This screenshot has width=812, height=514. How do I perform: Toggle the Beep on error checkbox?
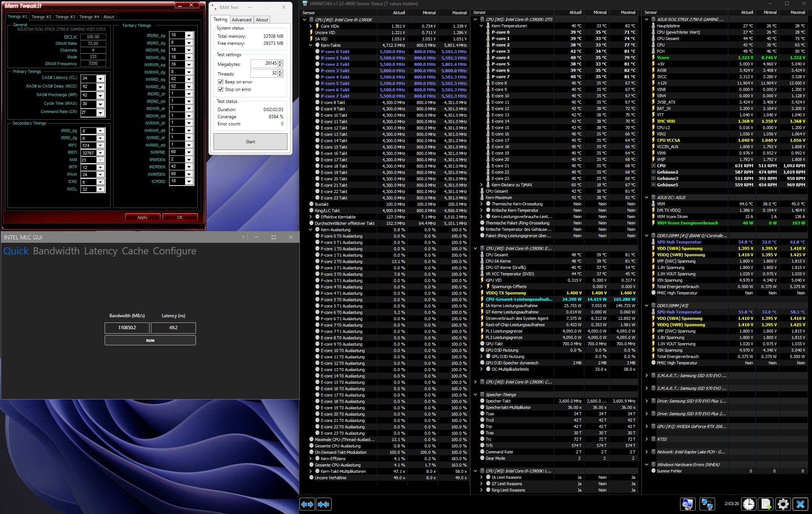pyautogui.click(x=221, y=82)
